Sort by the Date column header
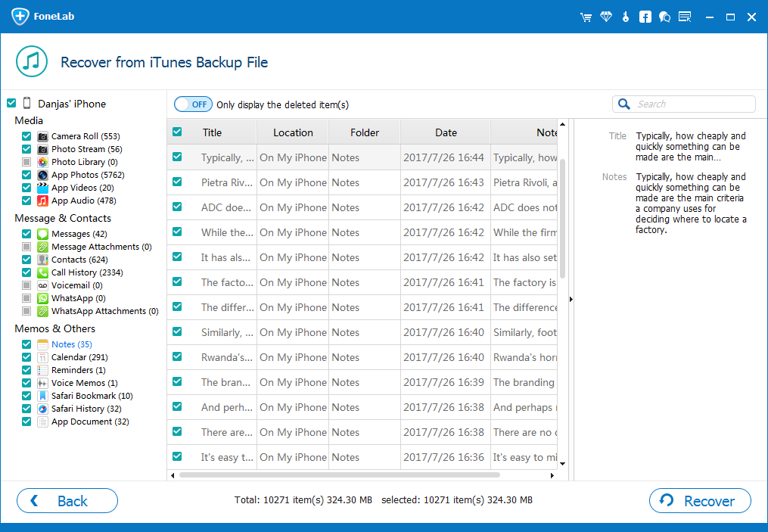 pyautogui.click(x=446, y=132)
